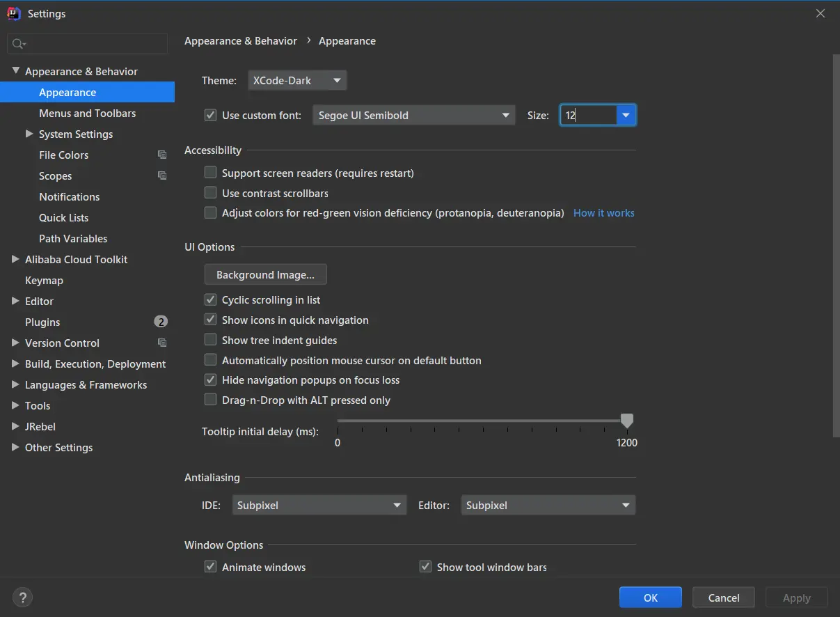This screenshot has width=840, height=617.
Task: Click the Plugins update badge showing 2
Action: [x=161, y=322]
